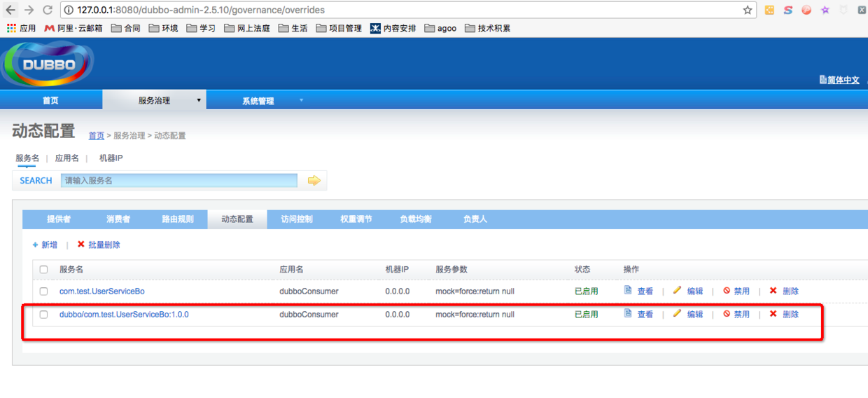Click the 状态 column header
The image size is (868, 398).
point(582,269)
